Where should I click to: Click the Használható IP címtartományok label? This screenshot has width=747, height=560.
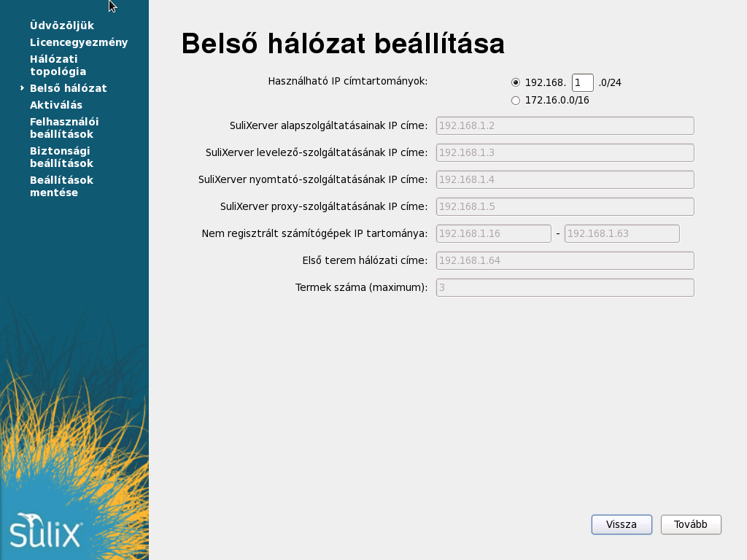coord(348,81)
